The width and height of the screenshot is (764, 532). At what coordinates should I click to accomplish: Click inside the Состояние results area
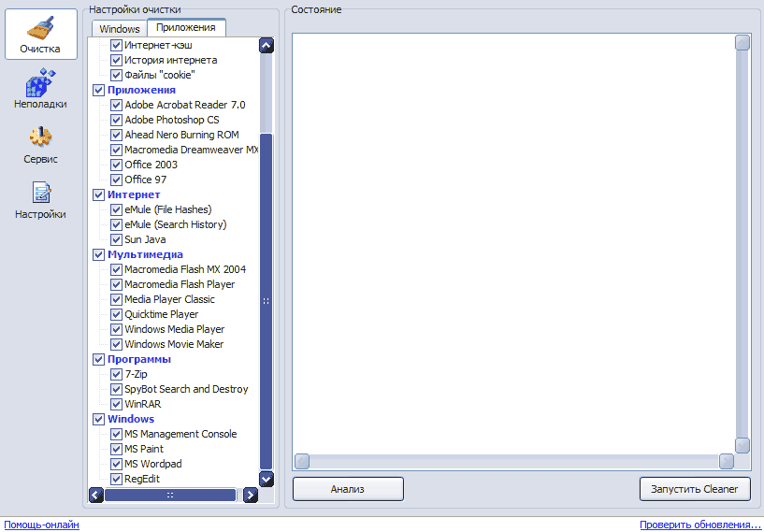[x=514, y=244]
